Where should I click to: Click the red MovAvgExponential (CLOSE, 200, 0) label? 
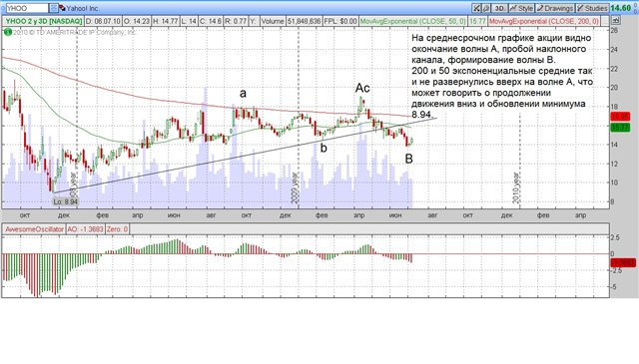[x=543, y=21]
